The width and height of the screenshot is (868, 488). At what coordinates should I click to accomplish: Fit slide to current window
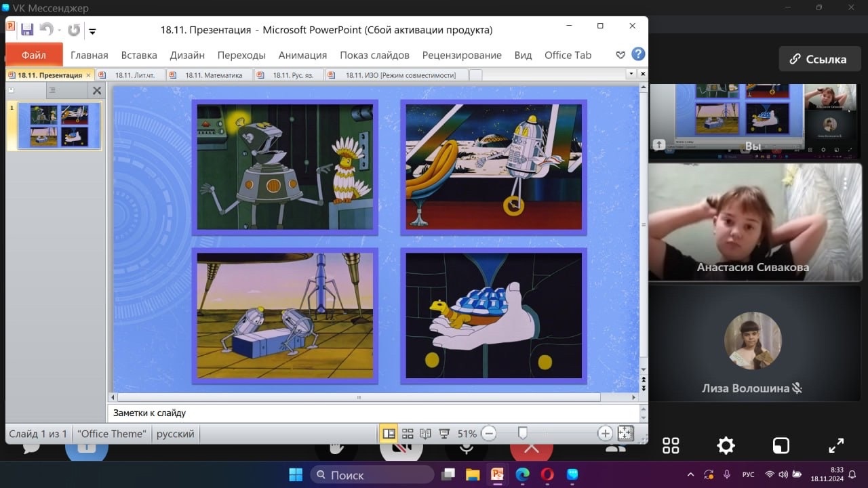coord(625,433)
